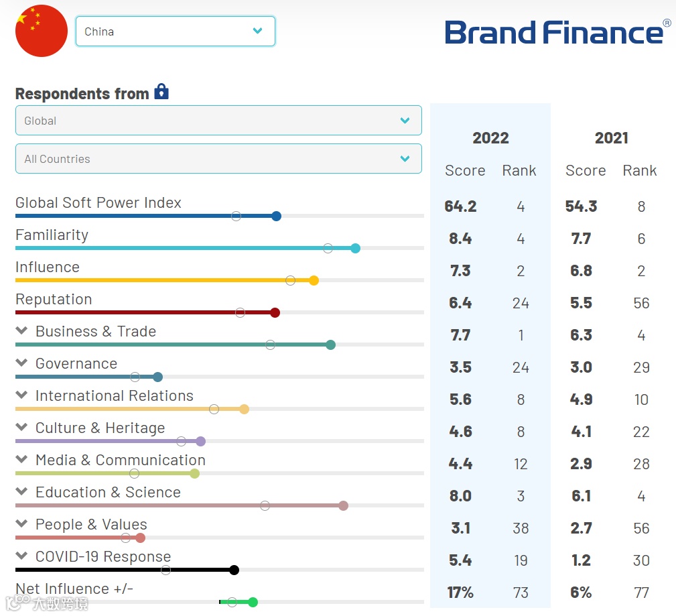Open the All Countries dropdown
The height and width of the screenshot is (616, 676).
218,159
